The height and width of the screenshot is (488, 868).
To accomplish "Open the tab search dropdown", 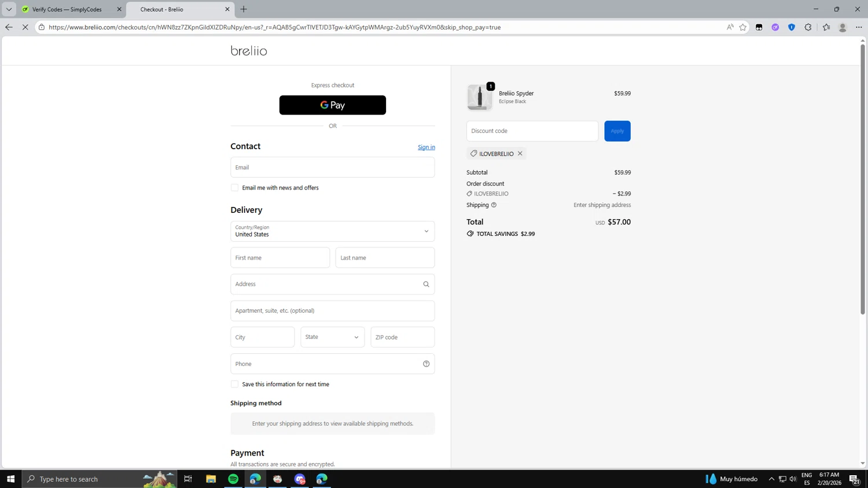I will [9, 9].
